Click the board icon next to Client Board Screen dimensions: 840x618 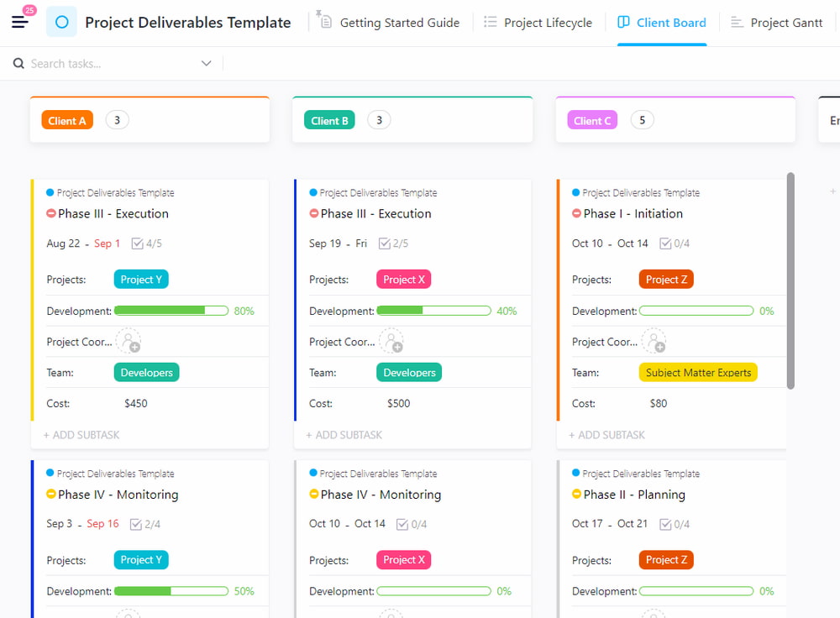pos(624,22)
